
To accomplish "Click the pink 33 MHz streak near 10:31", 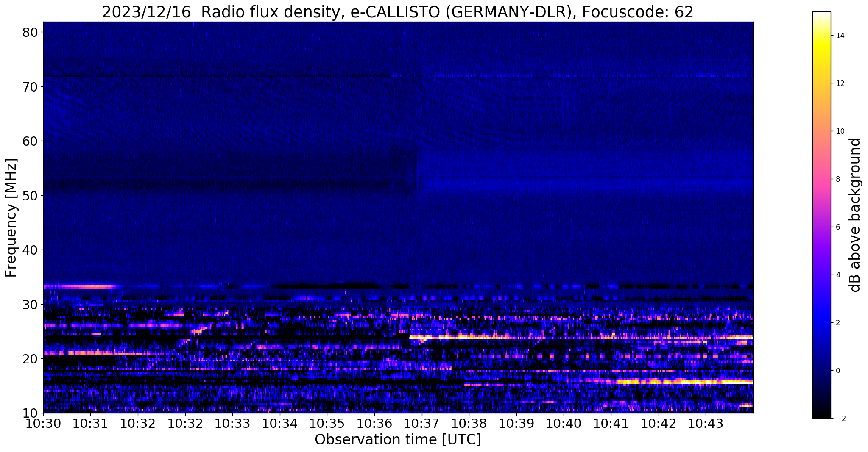I will point(81,287).
